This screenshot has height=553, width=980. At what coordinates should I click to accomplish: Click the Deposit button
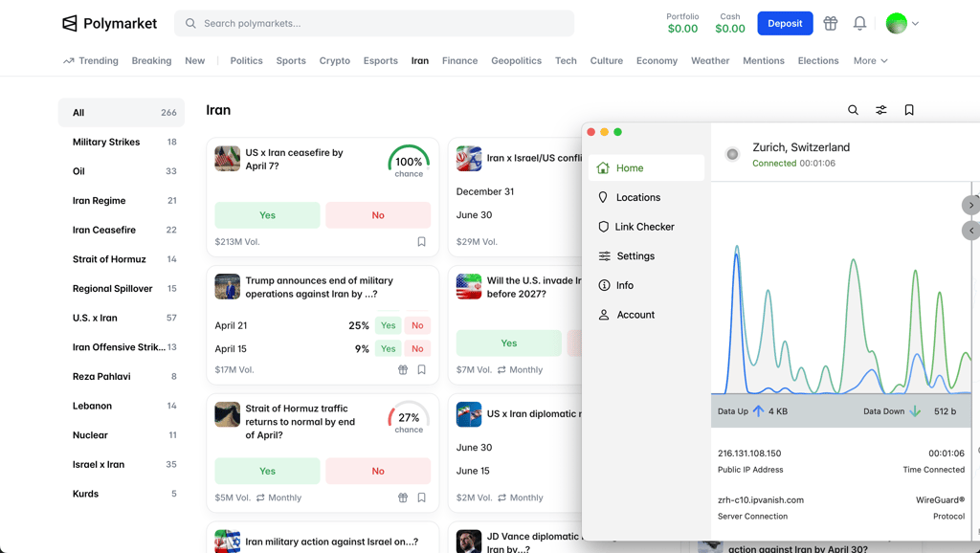coord(785,24)
